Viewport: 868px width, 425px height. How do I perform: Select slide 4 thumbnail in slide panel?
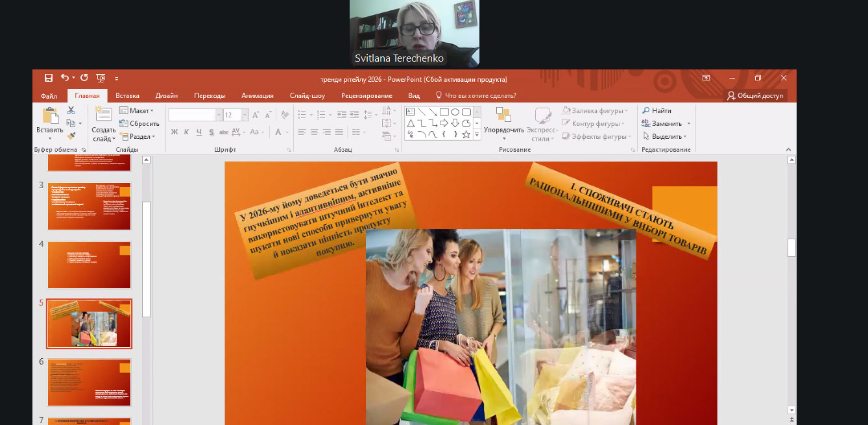90,265
